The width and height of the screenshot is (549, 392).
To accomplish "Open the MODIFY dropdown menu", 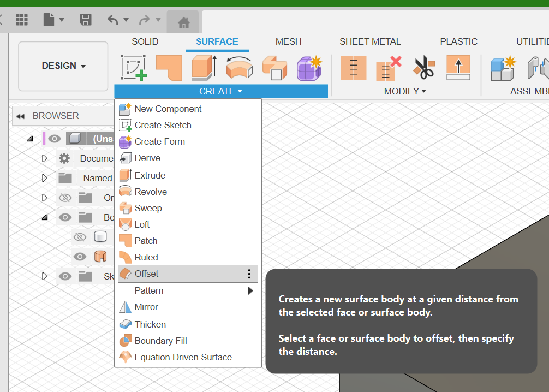I will [405, 91].
